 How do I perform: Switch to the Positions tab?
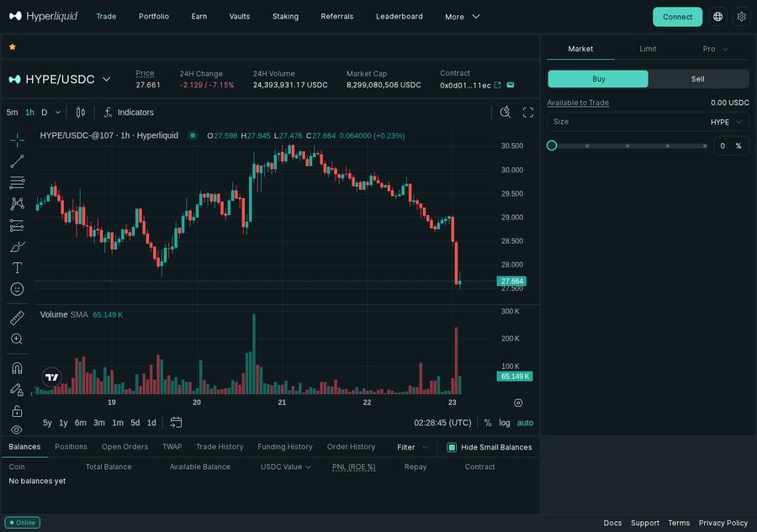pos(71,446)
